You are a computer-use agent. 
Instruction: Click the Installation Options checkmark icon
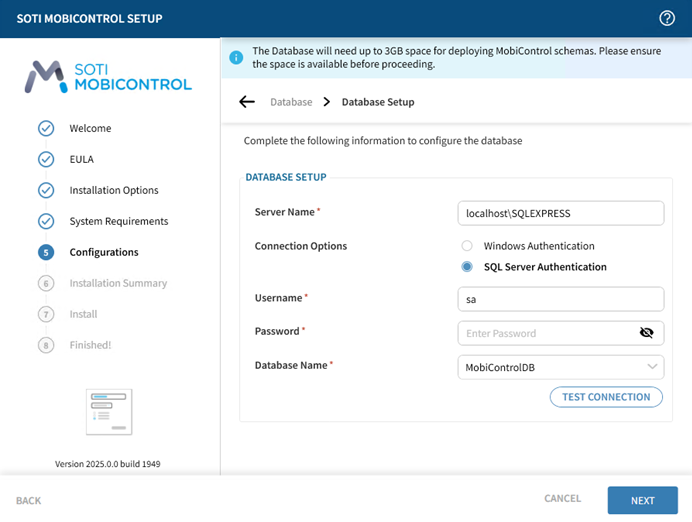click(46, 190)
